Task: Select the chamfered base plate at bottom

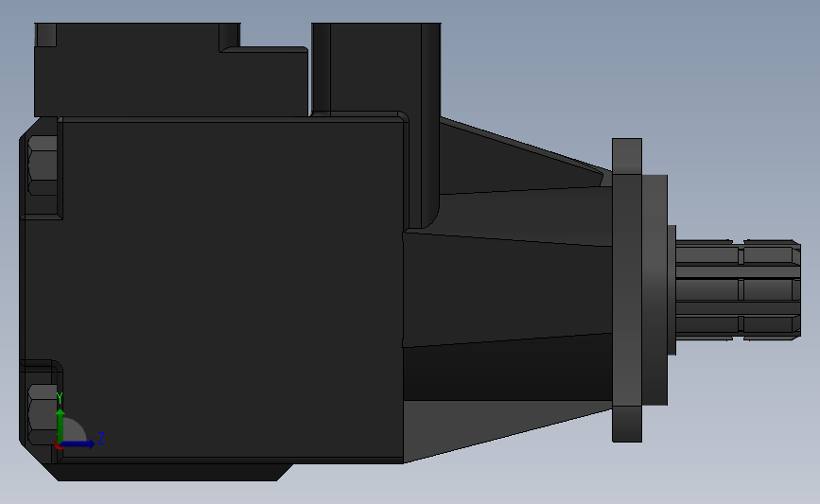Action: click(167, 472)
